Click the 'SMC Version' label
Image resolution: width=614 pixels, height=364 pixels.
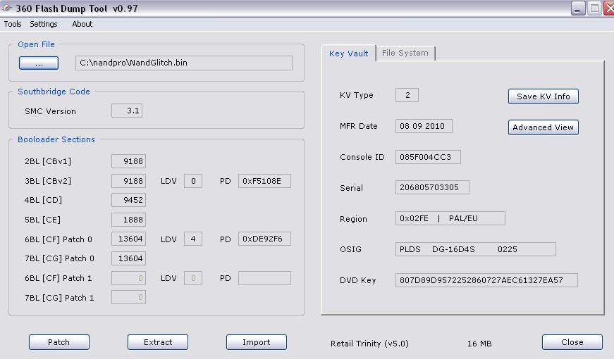pyautogui.click(x=50, y=111)
